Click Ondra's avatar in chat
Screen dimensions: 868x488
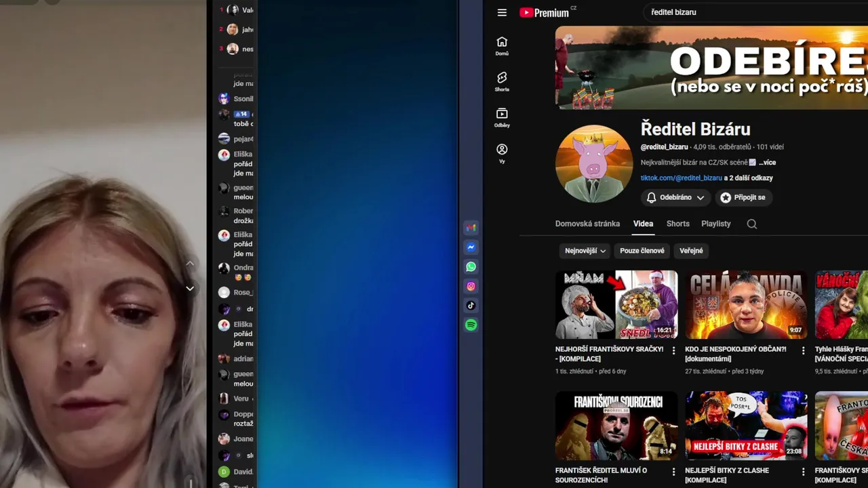(224, 268)
